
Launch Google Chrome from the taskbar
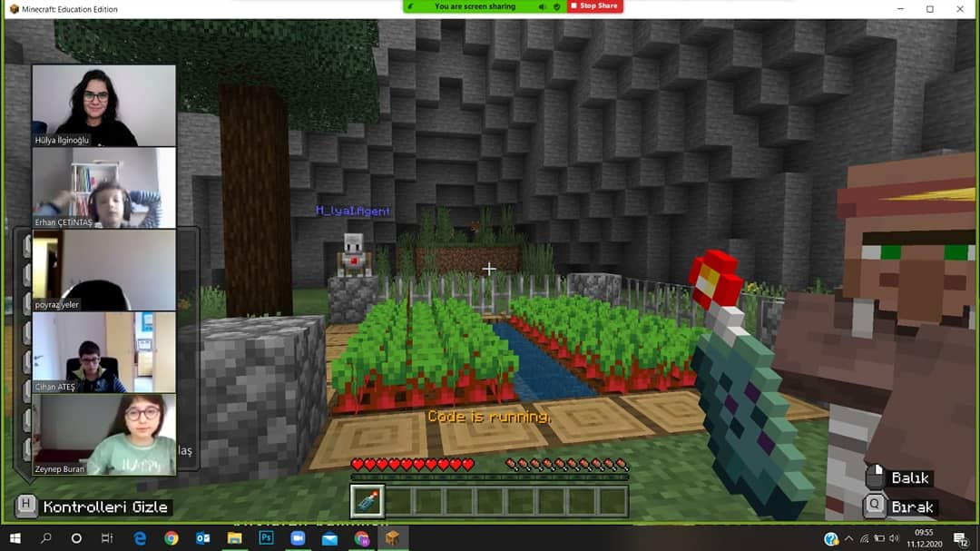[171, 539]
